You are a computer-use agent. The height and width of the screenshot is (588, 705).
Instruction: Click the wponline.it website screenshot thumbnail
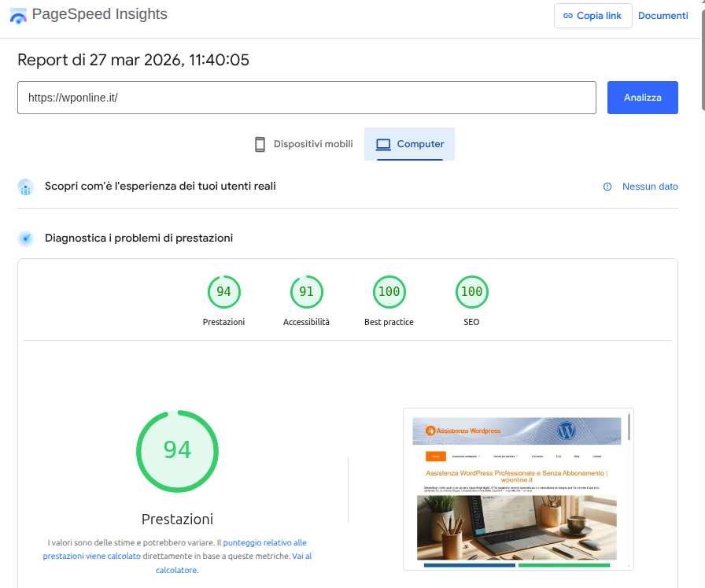pyautogui.click(x=518, y=489)
